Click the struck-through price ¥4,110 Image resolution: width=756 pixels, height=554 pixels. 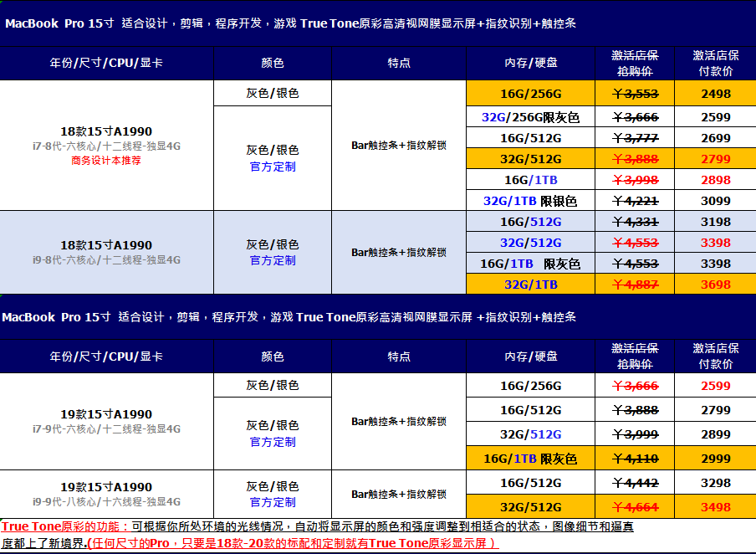(x=635, y=459)
